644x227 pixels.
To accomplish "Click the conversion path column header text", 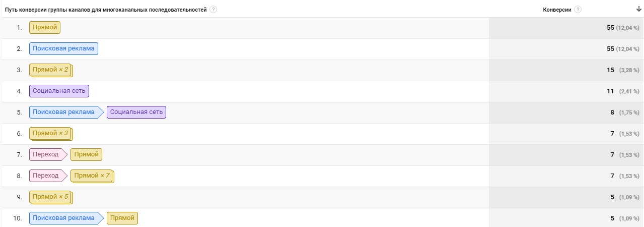I will tap(106, 10).
